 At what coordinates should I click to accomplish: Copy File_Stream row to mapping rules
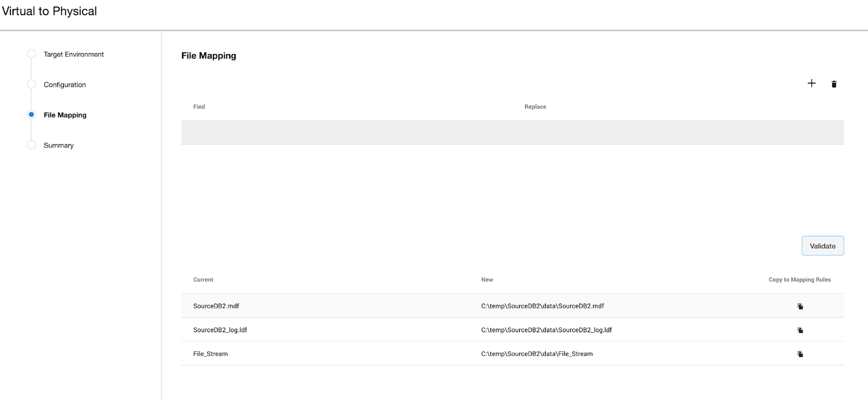(x=800, y=354)
